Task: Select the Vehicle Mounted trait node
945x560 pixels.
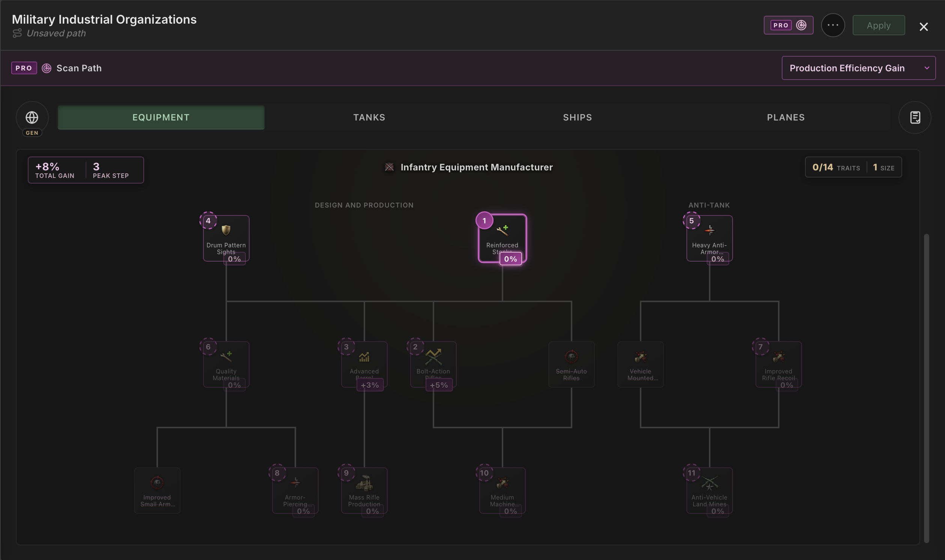Action: pos(640,364)
